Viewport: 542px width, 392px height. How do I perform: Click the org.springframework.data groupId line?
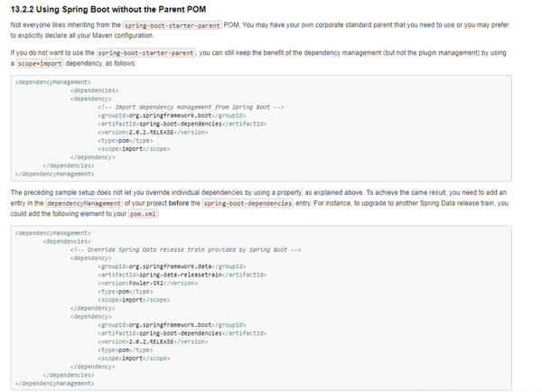172,266
